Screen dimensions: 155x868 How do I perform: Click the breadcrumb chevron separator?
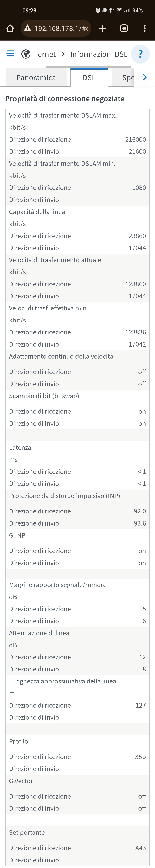click(x=63, y=54)
